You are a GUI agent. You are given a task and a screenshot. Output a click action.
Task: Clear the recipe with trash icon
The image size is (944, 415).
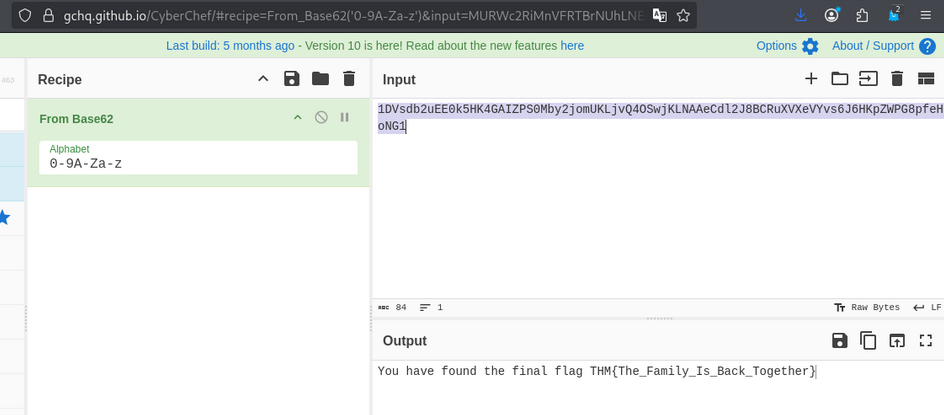(349, 79)
